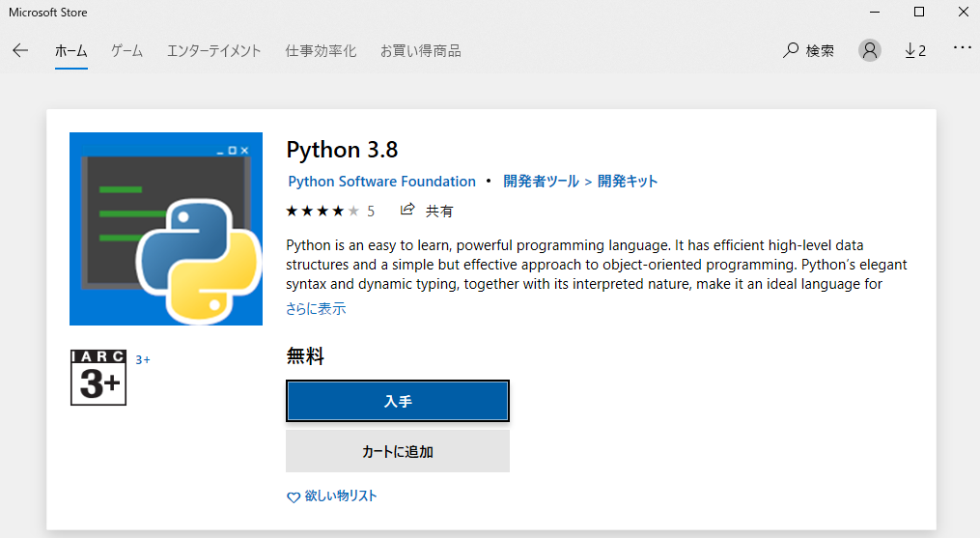This screenshot has width=980, height=538.
Task: Open the user account profile icon
Action: coord(869,50)
